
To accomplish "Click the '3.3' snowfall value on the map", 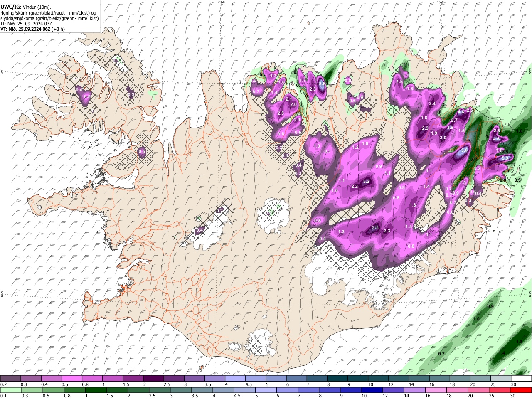I will coord(375,227).
